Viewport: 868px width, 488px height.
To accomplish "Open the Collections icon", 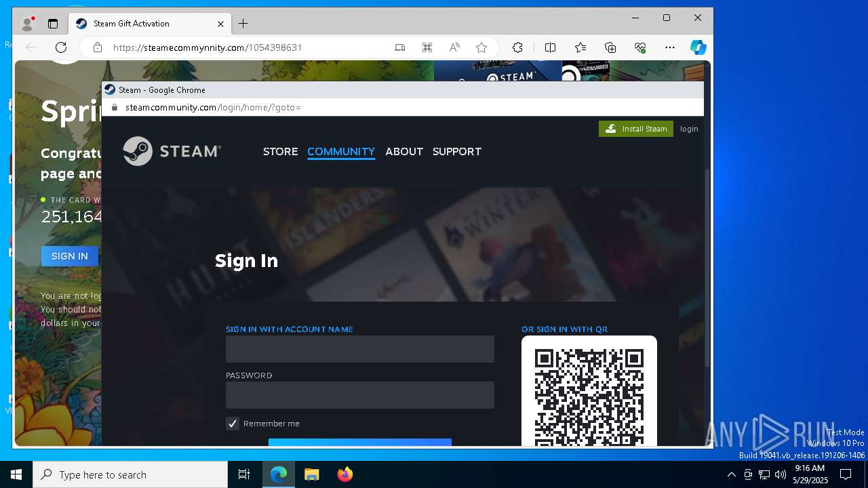I will tap(610, 47).
